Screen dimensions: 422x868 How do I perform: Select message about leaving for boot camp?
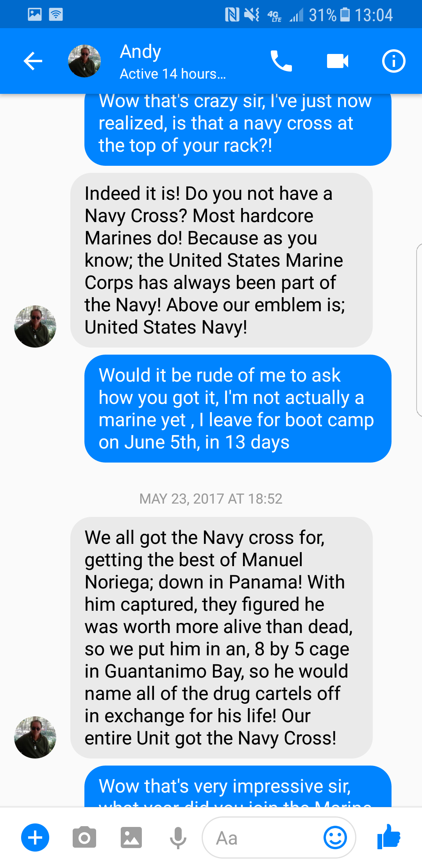point(238,409)
